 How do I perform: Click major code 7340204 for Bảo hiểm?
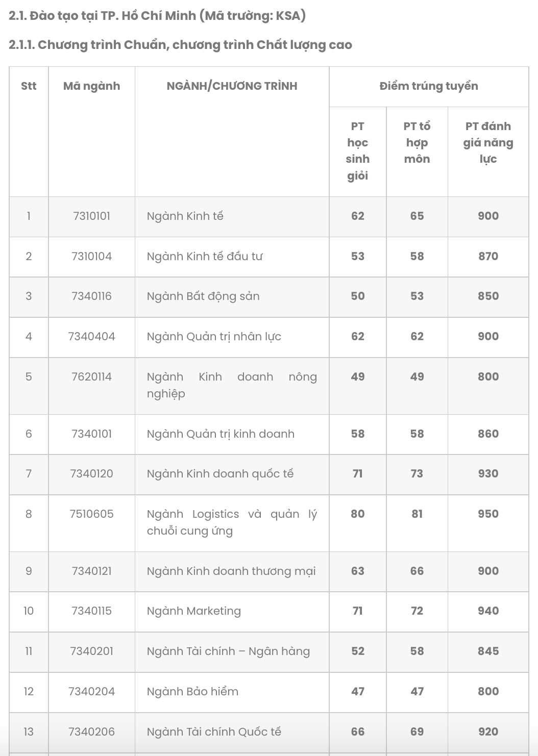tap(92, 692)
